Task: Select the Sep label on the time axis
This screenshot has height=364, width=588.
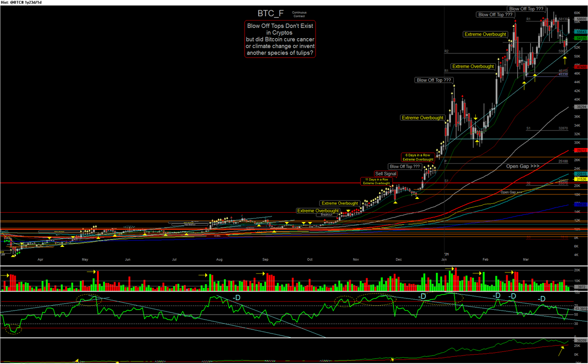Action: coord(265,259)
